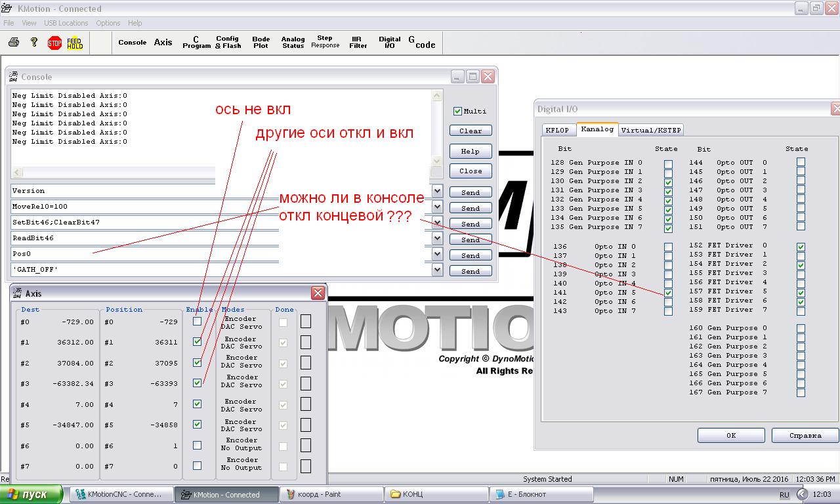Open the File menu

[x=9, y=23]
